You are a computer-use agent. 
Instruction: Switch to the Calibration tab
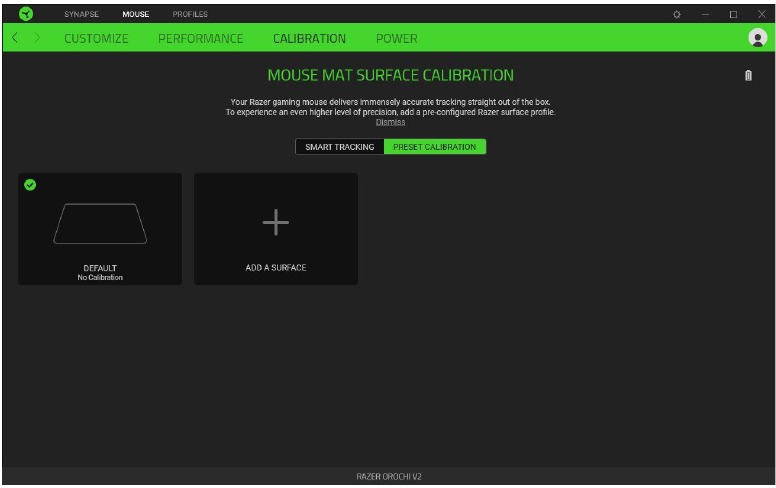pos(309,38)
